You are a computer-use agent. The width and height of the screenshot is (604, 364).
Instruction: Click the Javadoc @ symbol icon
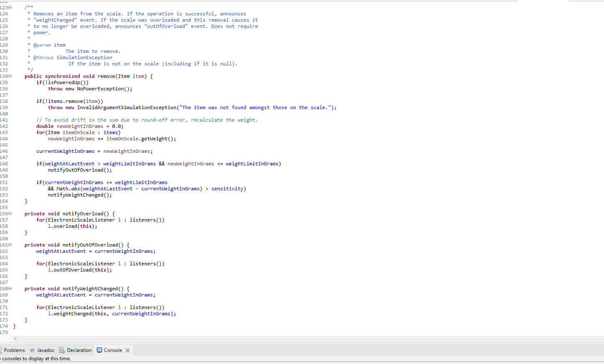coord(32,350)
